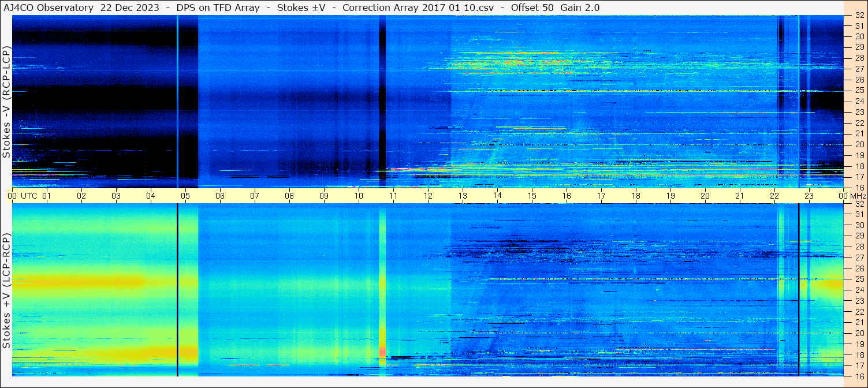Select the 19 hour time marker
This screenshot has width=868, height=388.
click(x=670, y=196)
